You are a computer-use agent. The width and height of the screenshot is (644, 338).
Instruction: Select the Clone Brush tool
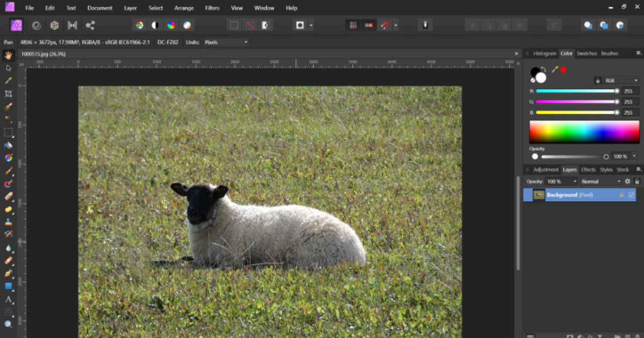pyautogui.click(x=8, y=222)
